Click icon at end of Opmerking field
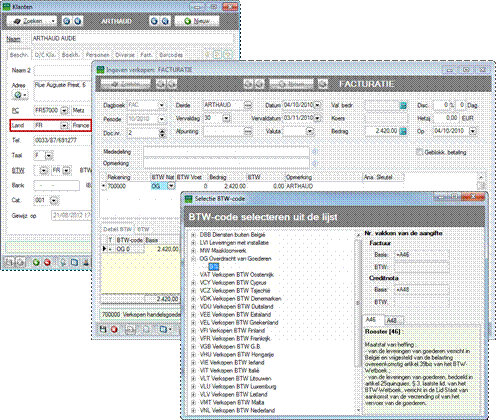 pyautogui.click(x=314, y=163)
